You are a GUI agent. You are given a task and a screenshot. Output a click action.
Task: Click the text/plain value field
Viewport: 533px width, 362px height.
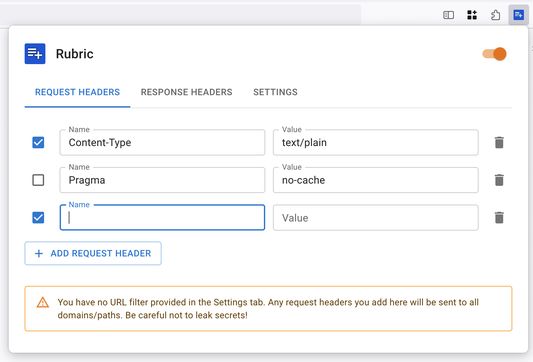point(376,142)
